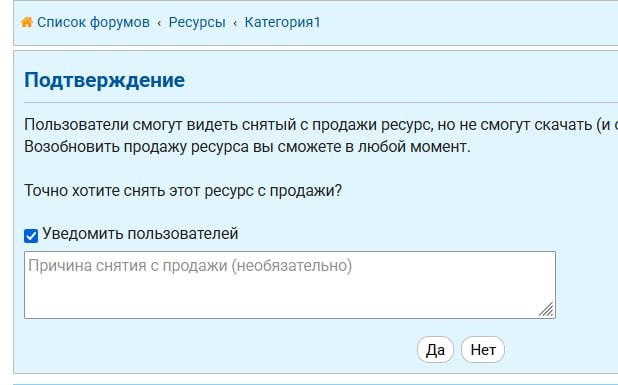The height and width of the screenshot is (385, 618).
Task: Click the question Точно хотите снять этот ресурс
Action: point(183,191)
